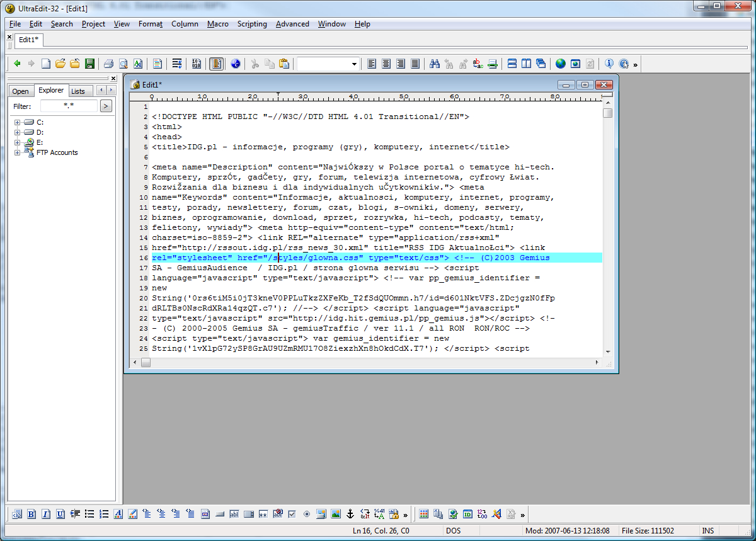
Task: Open a file using the folder icon
Action: pos(60,64)
